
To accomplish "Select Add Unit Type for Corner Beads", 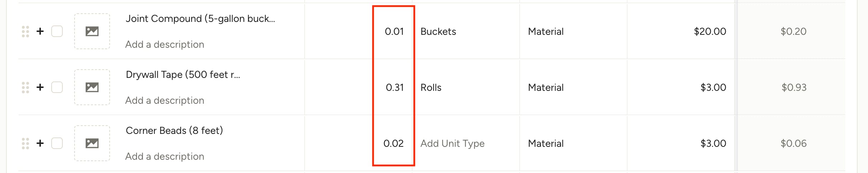I will (452, 144).
